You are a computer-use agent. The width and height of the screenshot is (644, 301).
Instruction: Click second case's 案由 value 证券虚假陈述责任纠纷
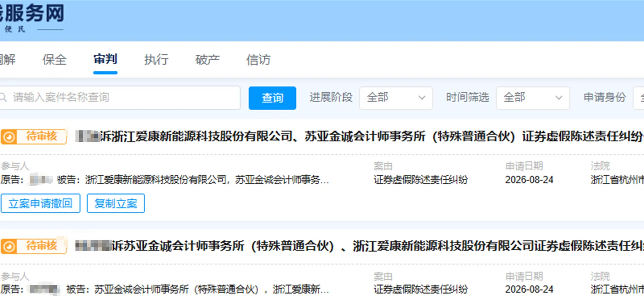tap(421, 290)
